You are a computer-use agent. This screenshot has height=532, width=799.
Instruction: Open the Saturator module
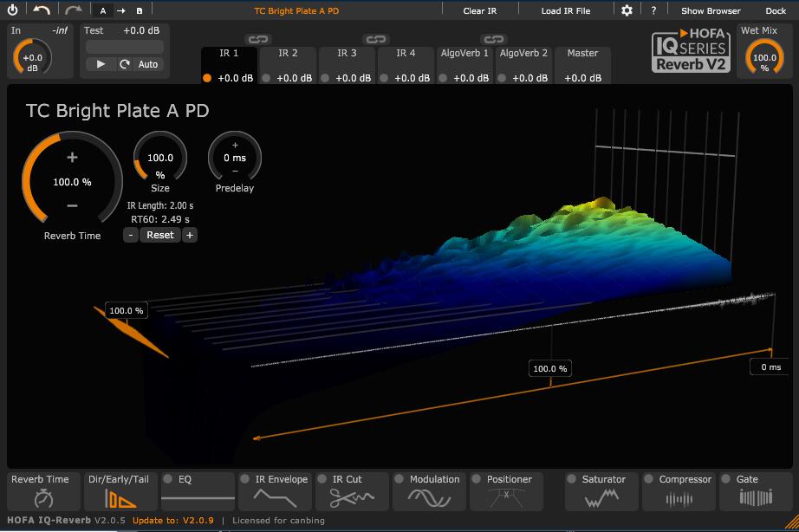click(601, 491)
